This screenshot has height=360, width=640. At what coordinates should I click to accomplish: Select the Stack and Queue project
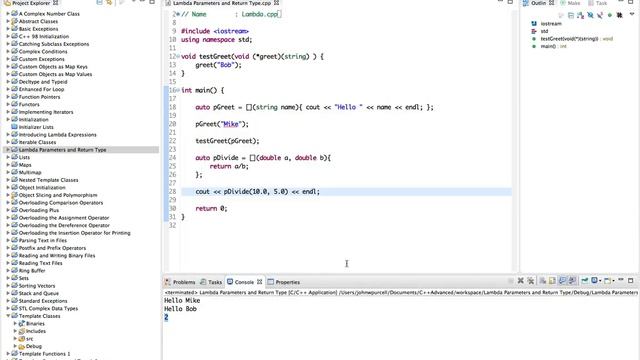coord(39,293)
